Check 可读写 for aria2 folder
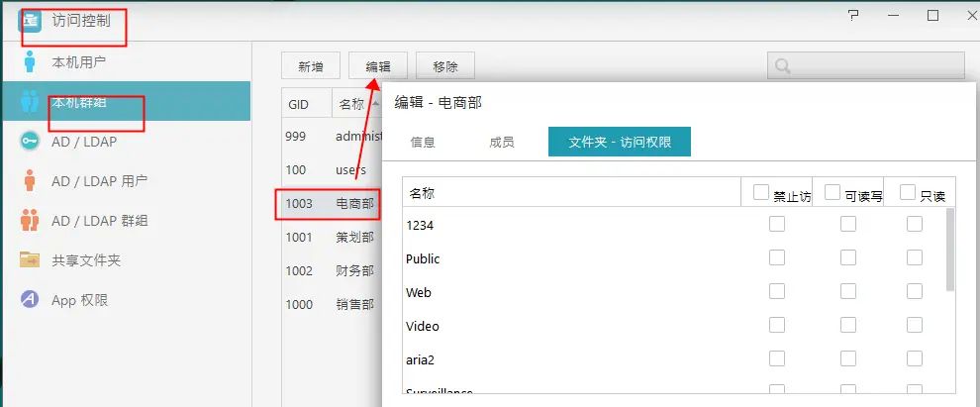The width and height of the screenshot is (980, 407). (848, 358)
